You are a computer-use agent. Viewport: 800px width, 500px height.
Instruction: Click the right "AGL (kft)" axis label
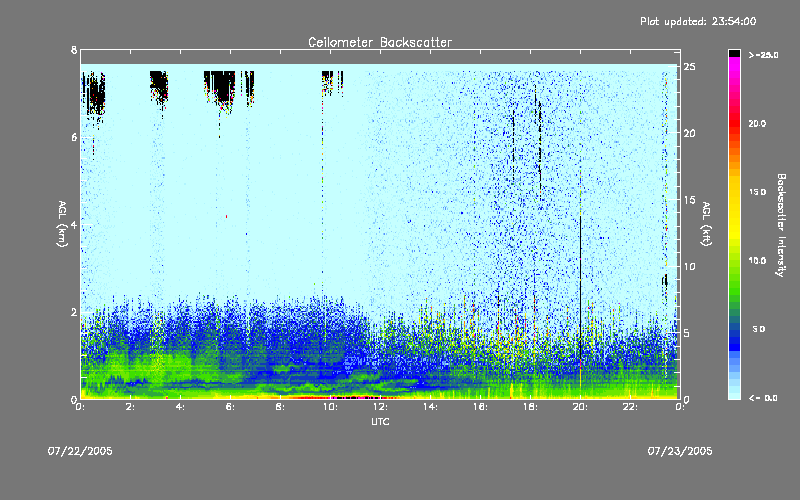[x=706, y=224]
